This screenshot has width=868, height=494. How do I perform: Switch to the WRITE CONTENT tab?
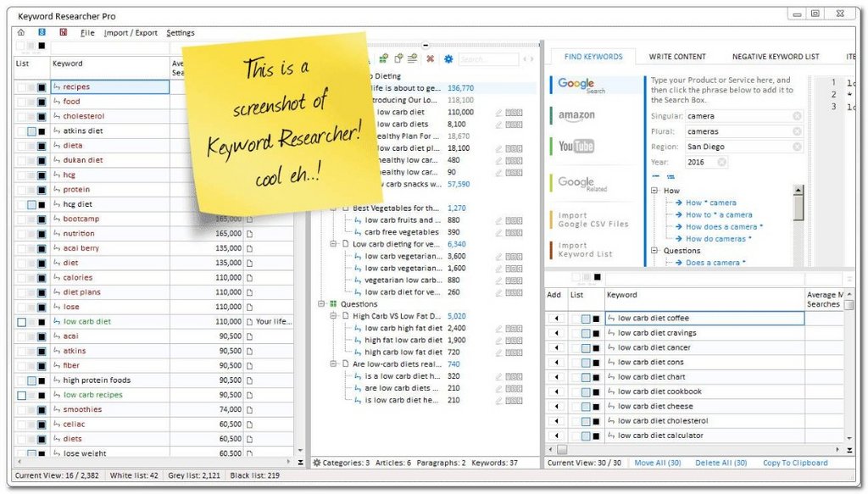click(677, 57)
